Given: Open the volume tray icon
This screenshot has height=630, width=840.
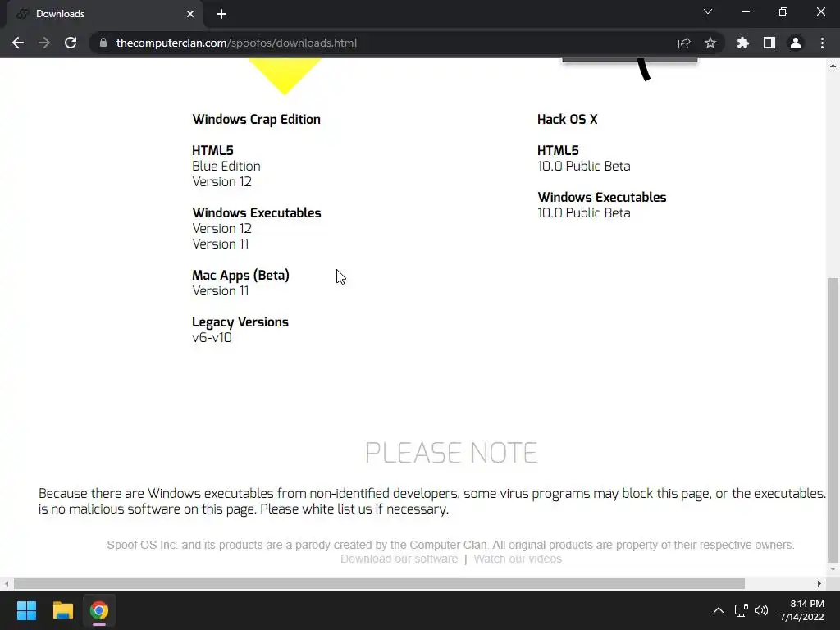Looking at the screenshot, I should tap(761, 610).
